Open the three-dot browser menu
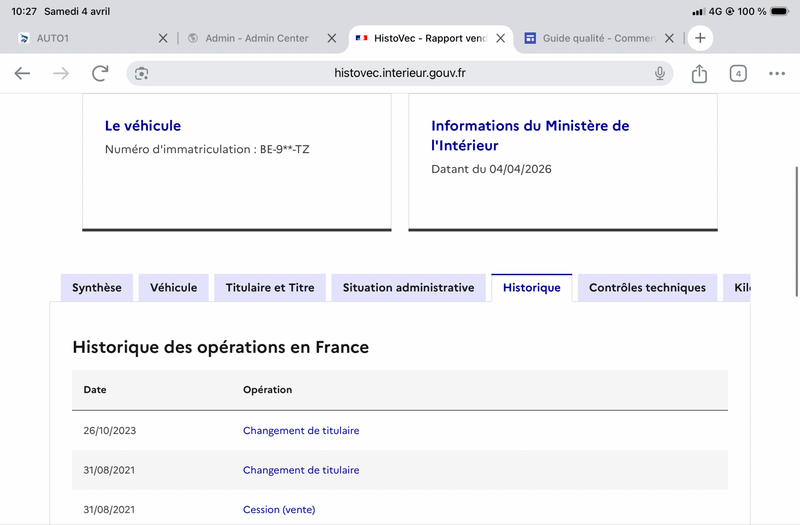 coord(777,73)
